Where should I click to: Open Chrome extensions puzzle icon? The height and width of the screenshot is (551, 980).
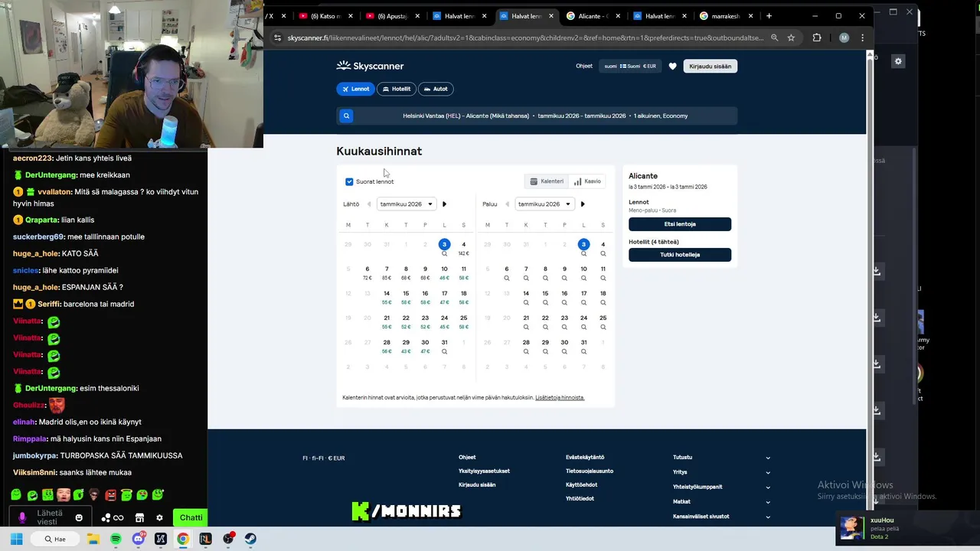click(817, 37)
